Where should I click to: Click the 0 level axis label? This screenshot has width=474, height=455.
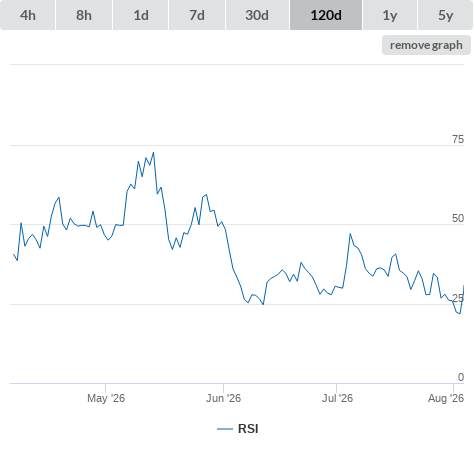(x=461, y=377)
